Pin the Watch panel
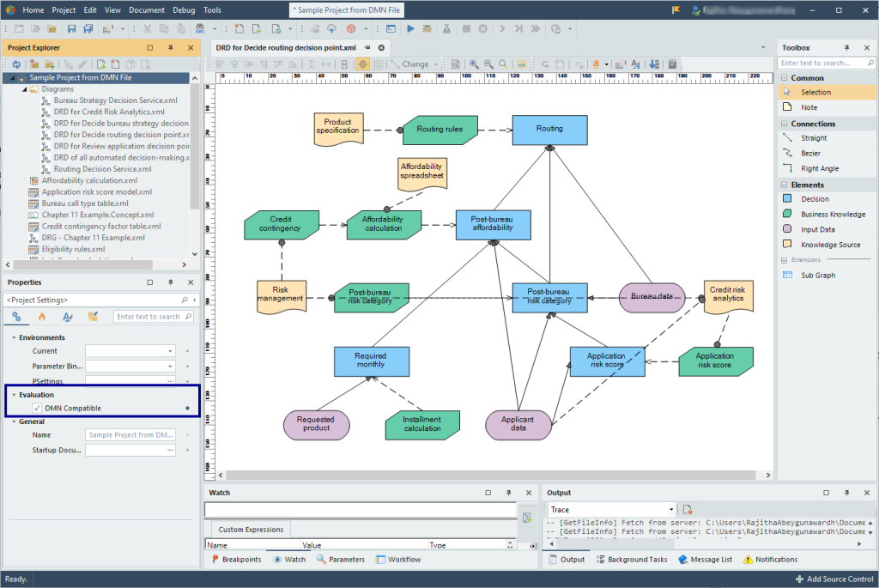Screen dimensions: 879x588 (x=508, y=493)
